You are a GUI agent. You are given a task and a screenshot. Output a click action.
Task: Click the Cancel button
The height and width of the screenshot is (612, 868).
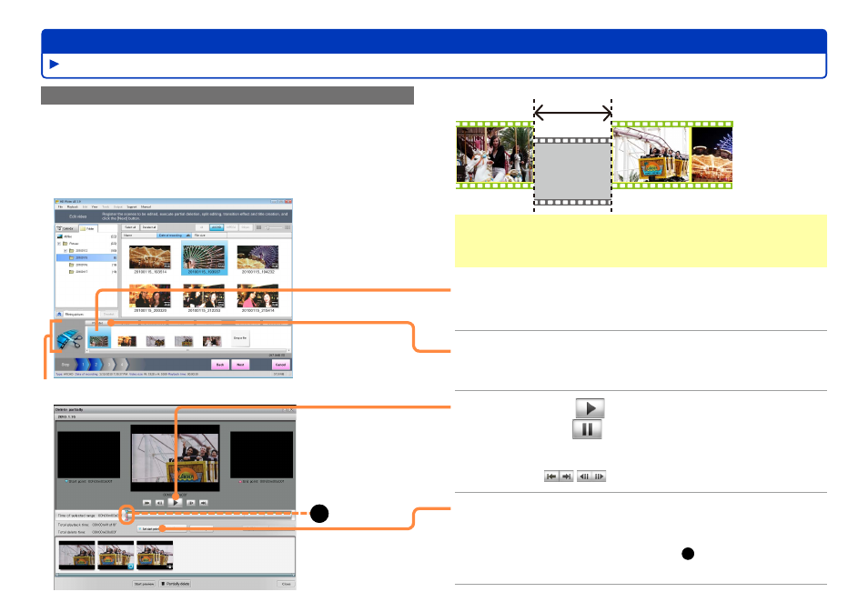click(x=280, y=365)
